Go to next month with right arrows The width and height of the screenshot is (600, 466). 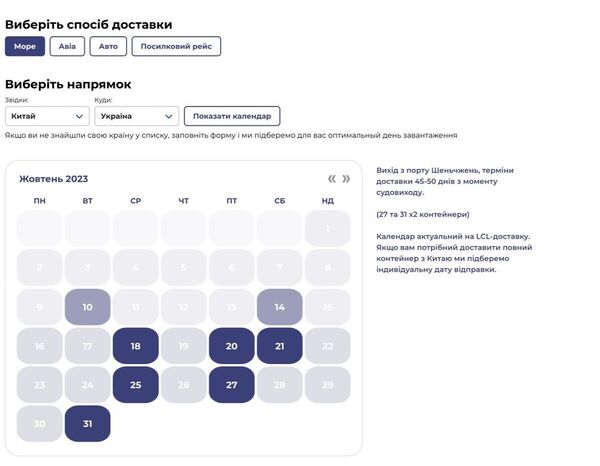347,179
